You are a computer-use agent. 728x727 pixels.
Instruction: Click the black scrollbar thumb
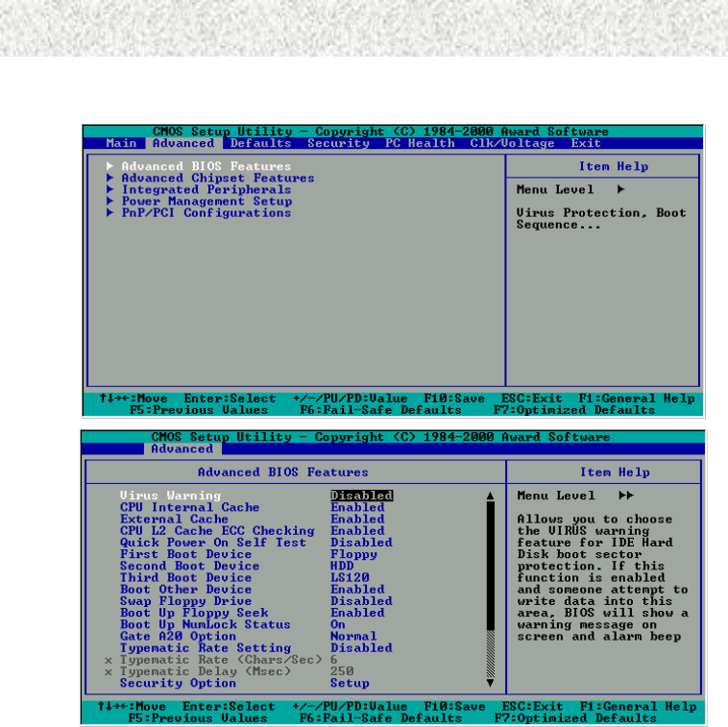pos(490,566)
